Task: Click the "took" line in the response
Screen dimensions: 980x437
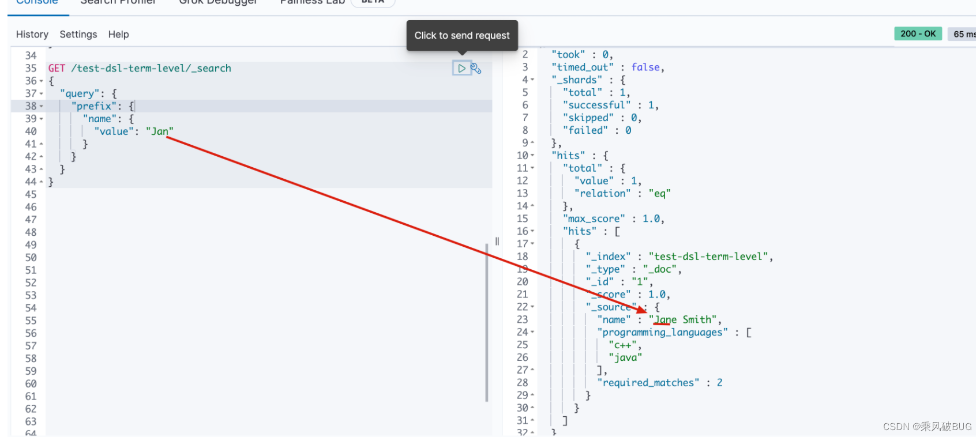Action: pyautogui.click(x=582, y=55)
